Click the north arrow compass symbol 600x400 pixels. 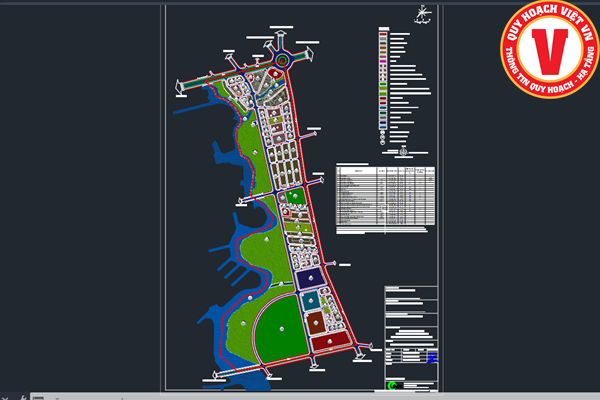tap(422, 13)
